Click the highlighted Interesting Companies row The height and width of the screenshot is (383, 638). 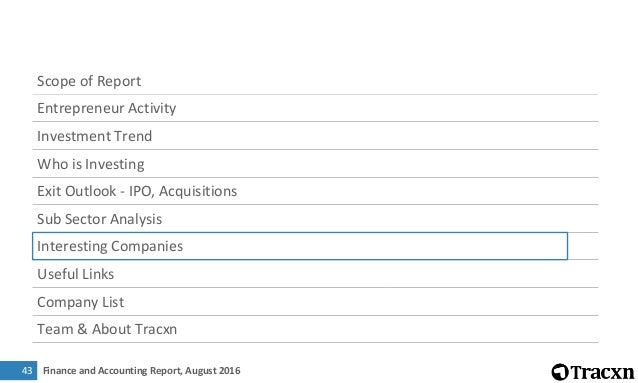(300, 246)
